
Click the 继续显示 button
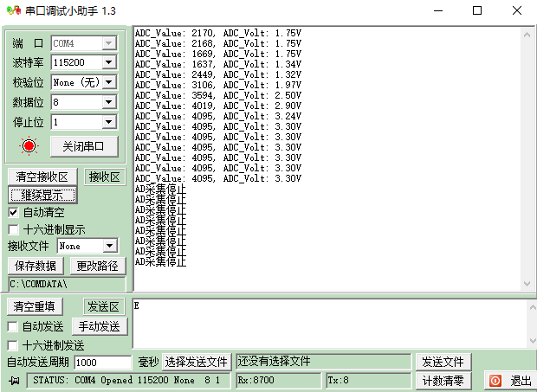coord(42,195)
